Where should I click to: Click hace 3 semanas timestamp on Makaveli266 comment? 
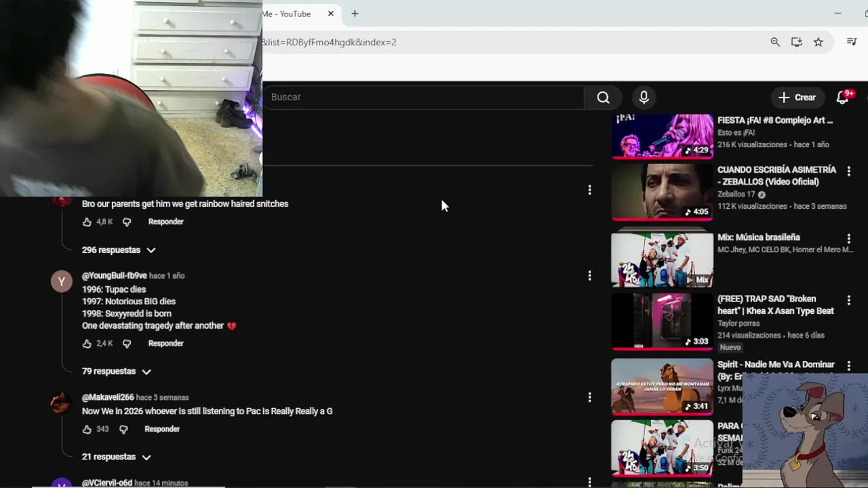coord(163,398)
